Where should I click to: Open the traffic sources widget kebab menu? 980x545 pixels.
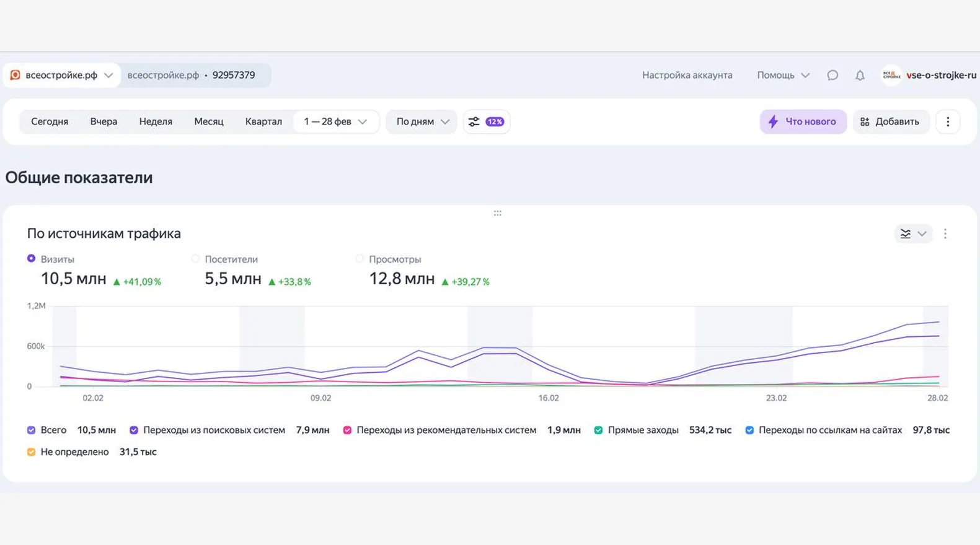(x=945, y=233)
